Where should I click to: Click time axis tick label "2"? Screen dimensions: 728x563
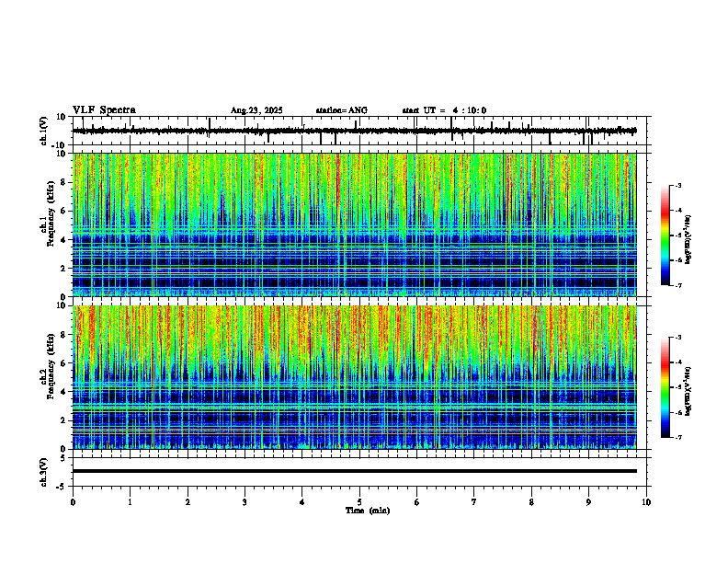tap(188, 502)
